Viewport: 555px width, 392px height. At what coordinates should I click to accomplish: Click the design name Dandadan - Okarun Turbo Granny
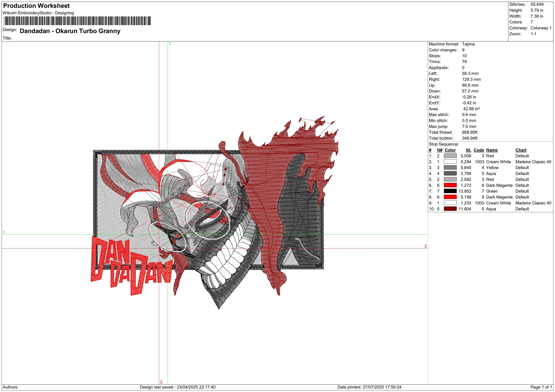[70, 31]
